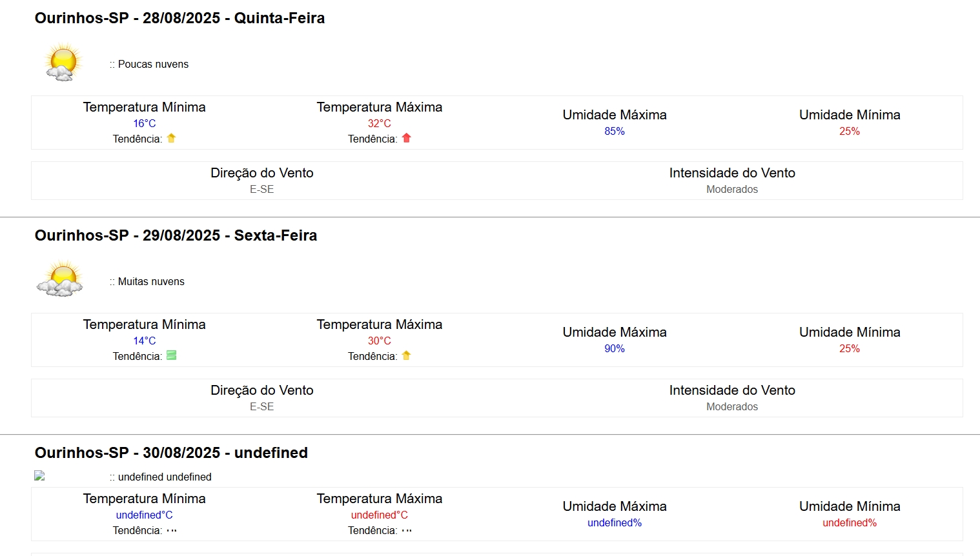Screen dimensions: 980x556
Task: Click the red up-arrow trend icon under 32°C
Action: click(x=406, y=138)
